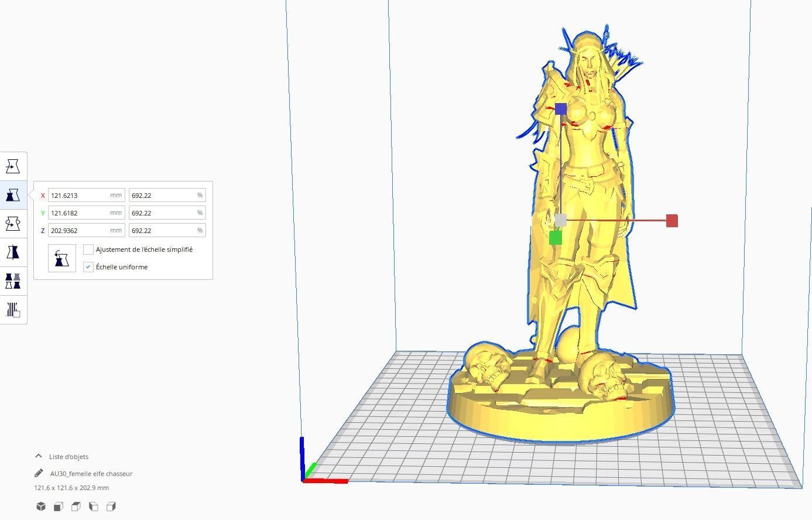Open the Per Model Settings tool

(x=13, y=281)
